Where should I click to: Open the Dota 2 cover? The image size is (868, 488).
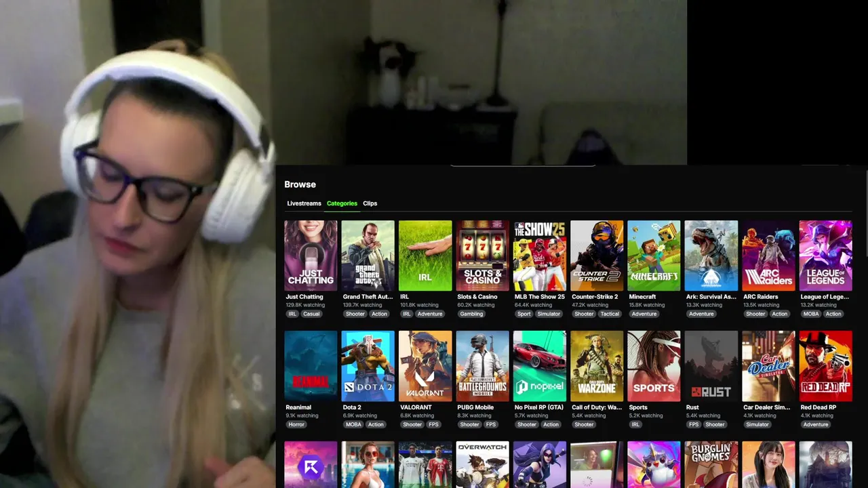pyautogui.click(x=368, y=366)
